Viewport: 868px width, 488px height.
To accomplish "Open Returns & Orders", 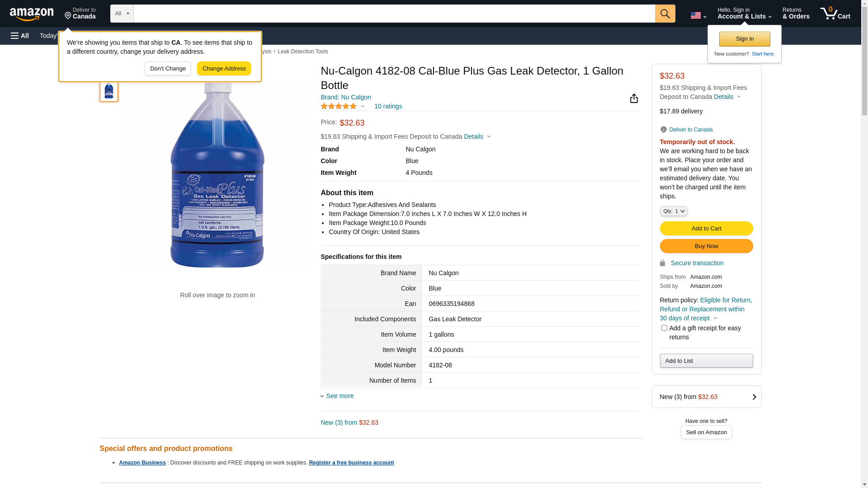I will point(796,14).
